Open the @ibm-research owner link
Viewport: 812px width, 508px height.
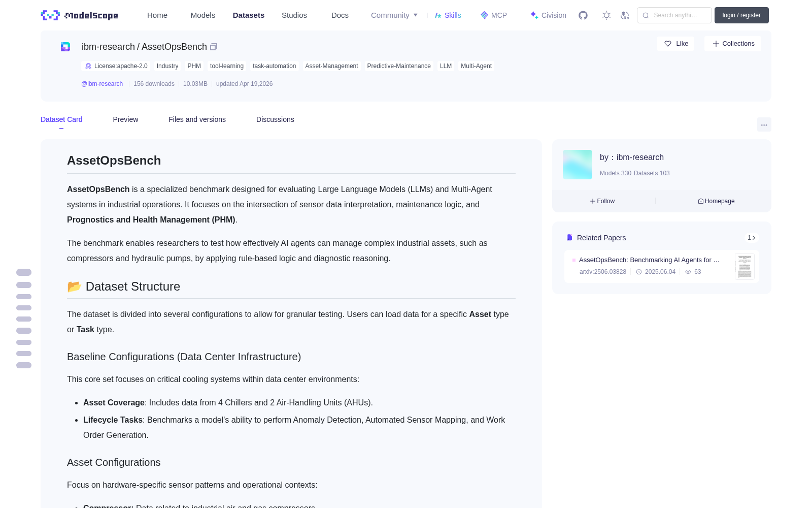pos(102,84)
